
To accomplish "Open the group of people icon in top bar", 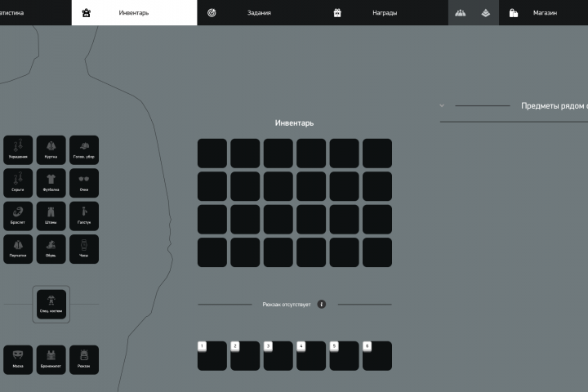I will point(461,13).
